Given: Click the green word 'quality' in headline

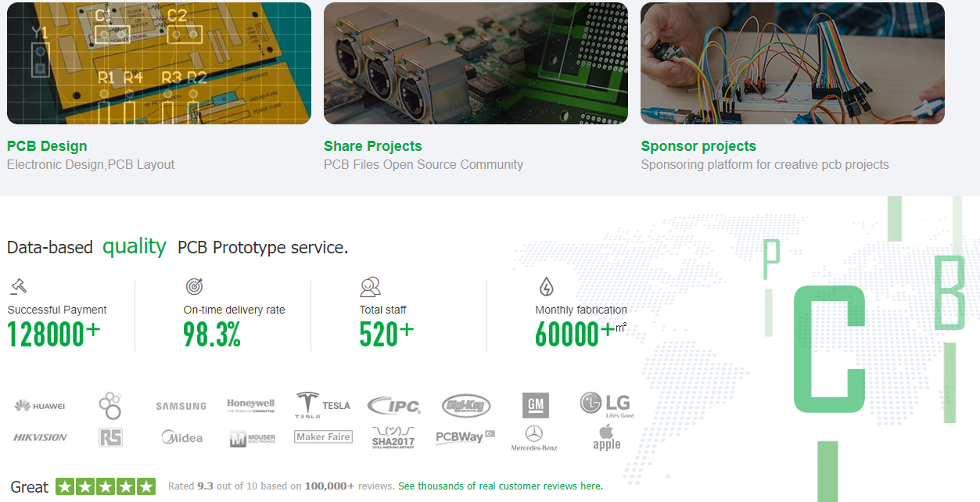Looking at the screenshot, I should [135, 246].
